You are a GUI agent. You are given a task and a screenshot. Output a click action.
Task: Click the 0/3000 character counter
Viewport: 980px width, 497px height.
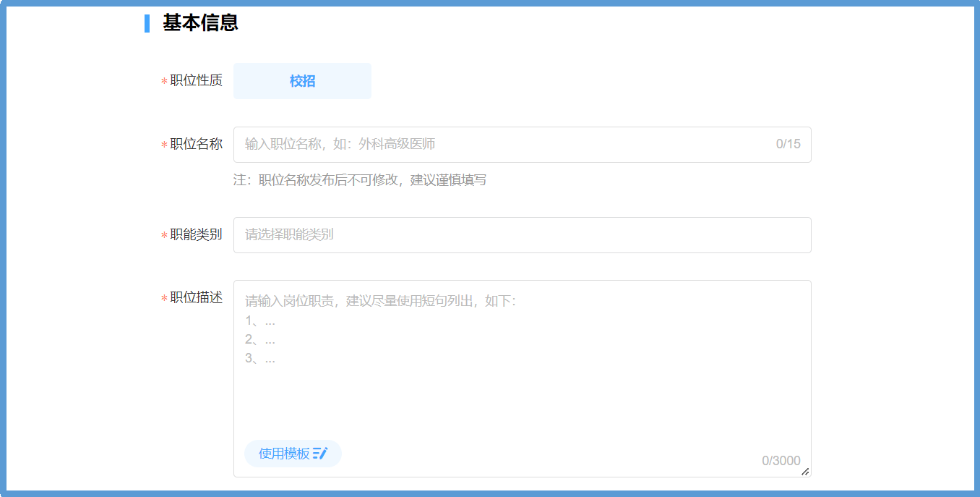coord(781,461)
